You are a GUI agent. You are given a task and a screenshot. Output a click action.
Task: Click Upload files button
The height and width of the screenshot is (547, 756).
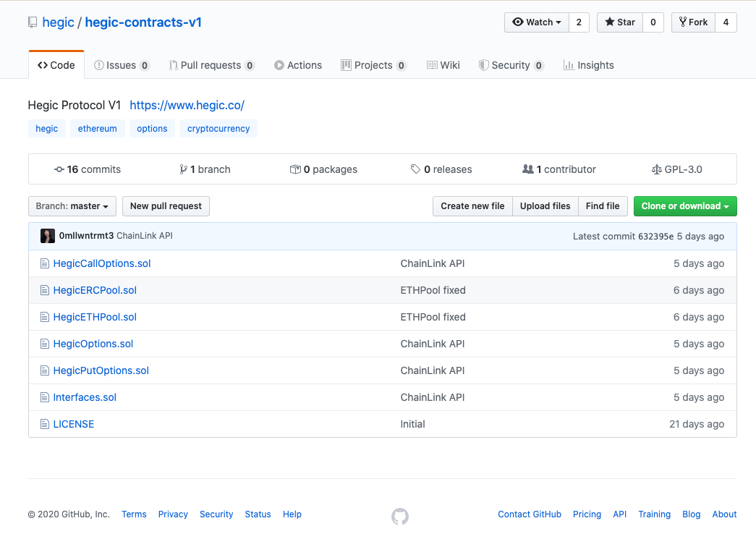click(x=545, y=206)
